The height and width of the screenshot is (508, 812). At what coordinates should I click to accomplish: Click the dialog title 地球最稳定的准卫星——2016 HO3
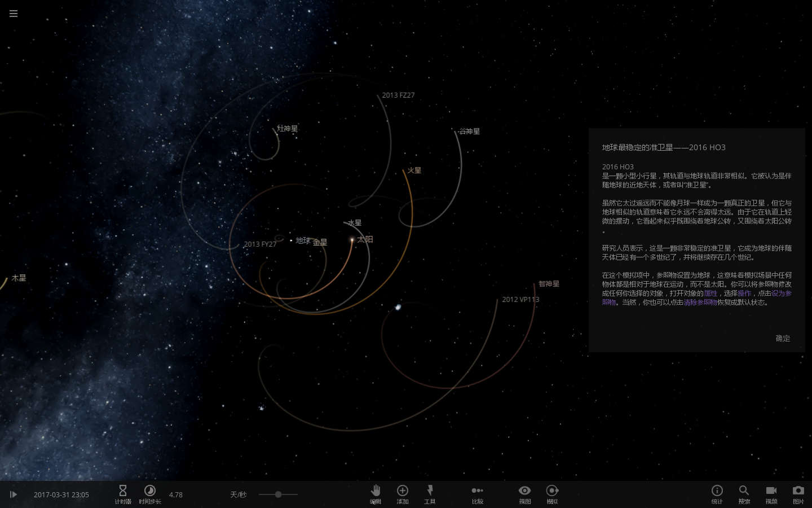[x=664, y=148]
